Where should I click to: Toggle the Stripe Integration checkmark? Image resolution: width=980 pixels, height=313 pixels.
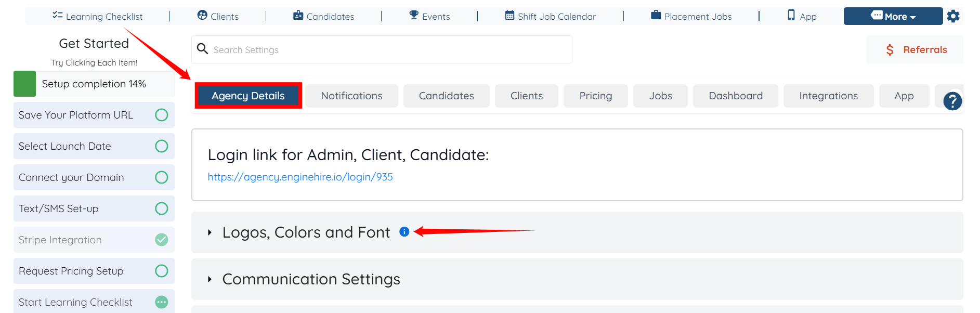pos(162,240)
